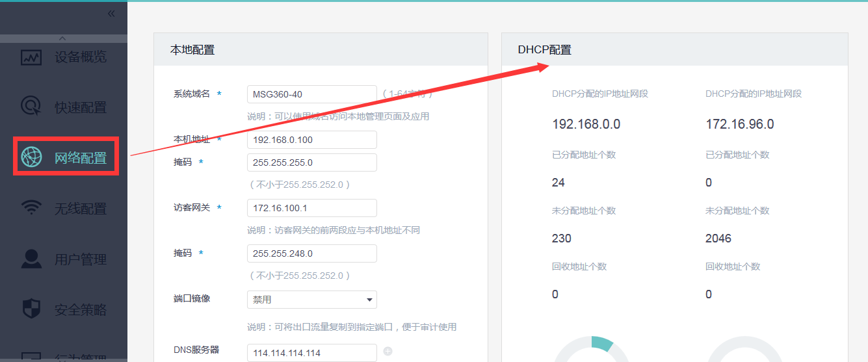
Task: Open 无线配置 menu item
Action: coord(64,208)
